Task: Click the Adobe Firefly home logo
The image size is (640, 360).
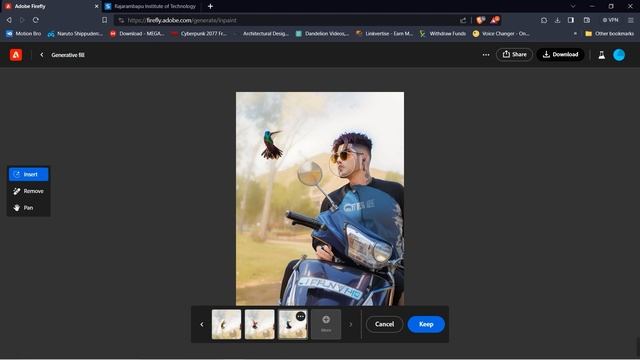Action: (16, 55)
